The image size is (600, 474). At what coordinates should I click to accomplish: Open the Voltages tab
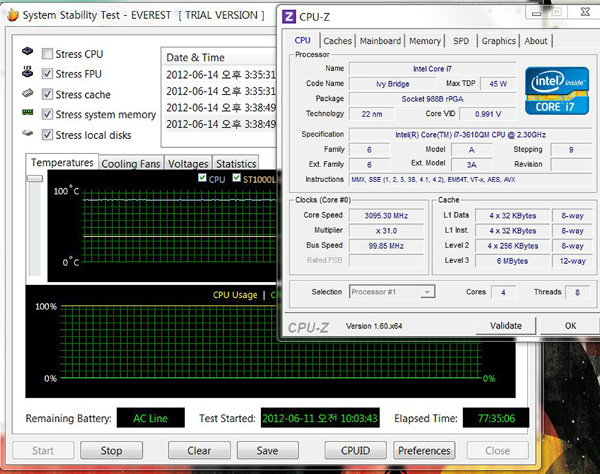click(x=188, y=164)
